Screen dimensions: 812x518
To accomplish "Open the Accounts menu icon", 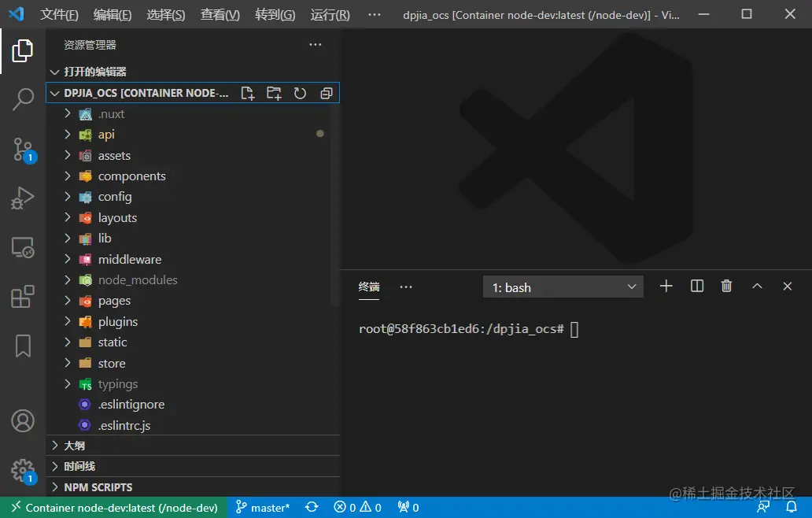I will tap(23, 420).
